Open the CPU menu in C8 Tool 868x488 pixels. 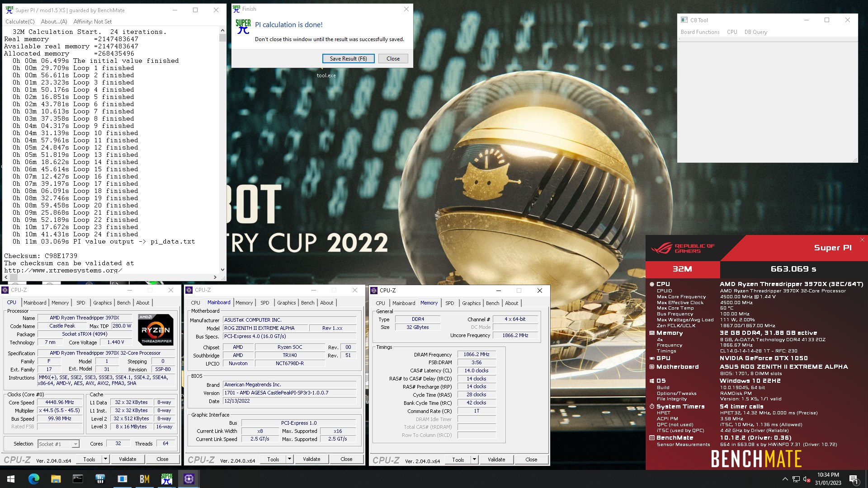click(x=732, y=32)
